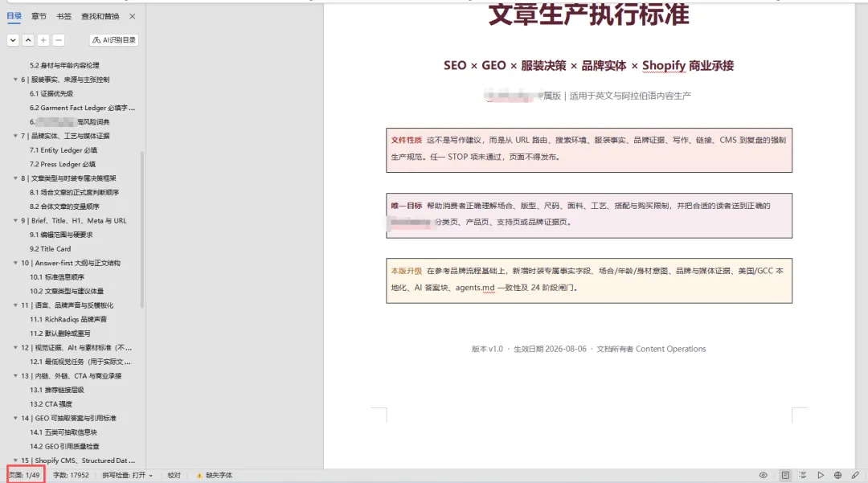Go to heading 10.2 文章类型与建议体量

click(x=67, y=291)
